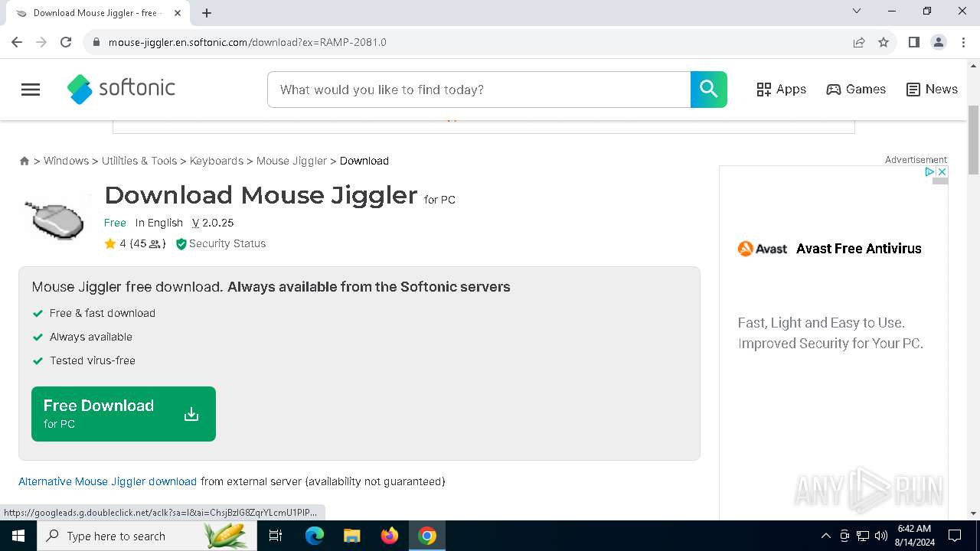Viewport: 980px width, 551px height.
Task: Reload the current page
Action: (66, 42)
